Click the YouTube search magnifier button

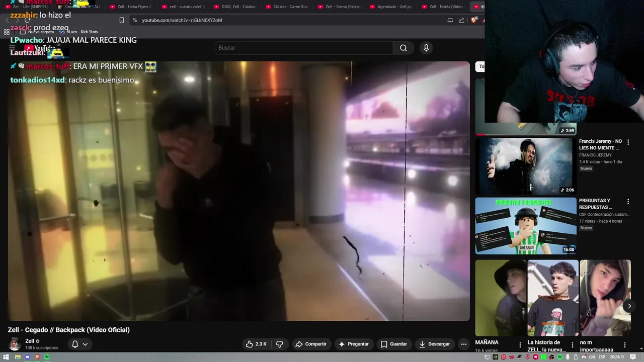point(403,48)
